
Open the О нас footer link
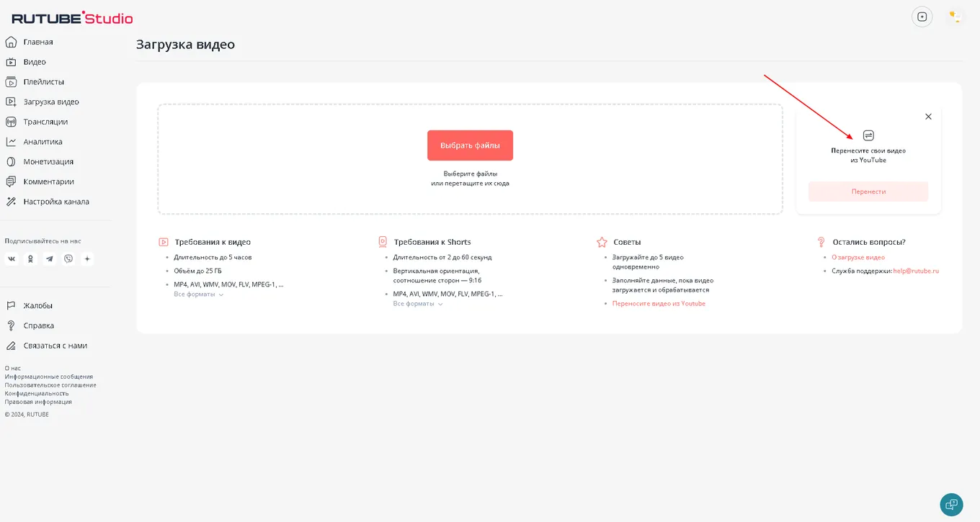point(13,368)
